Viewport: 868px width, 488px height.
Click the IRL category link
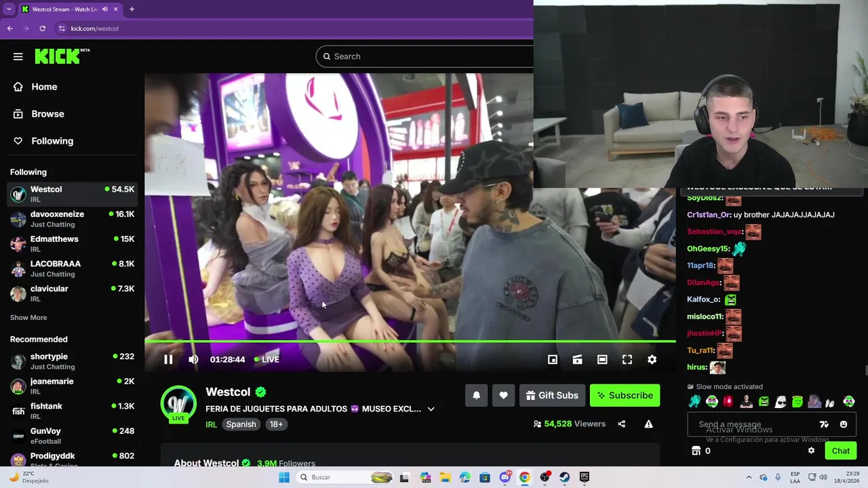pos(211,424)
